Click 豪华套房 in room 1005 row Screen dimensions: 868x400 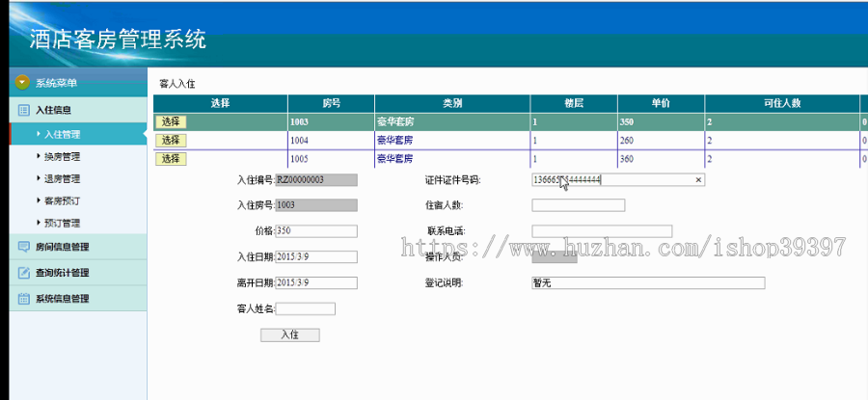[395, 159]
